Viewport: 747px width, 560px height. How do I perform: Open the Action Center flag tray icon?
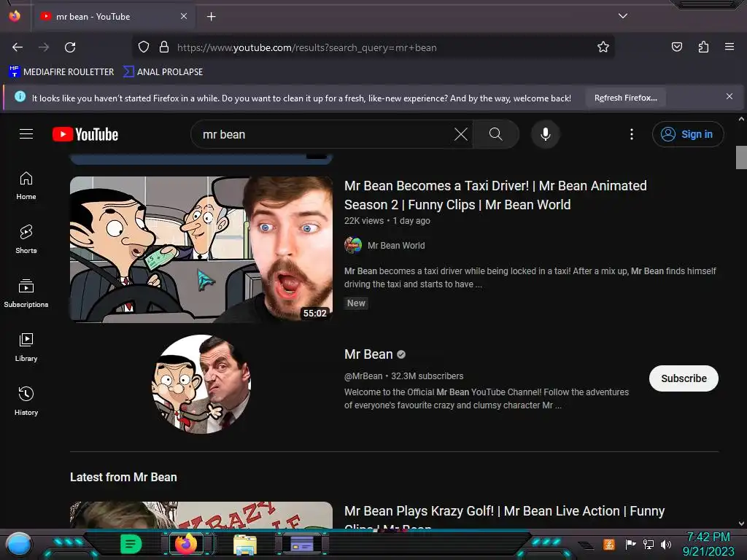[x=630, y=544]
